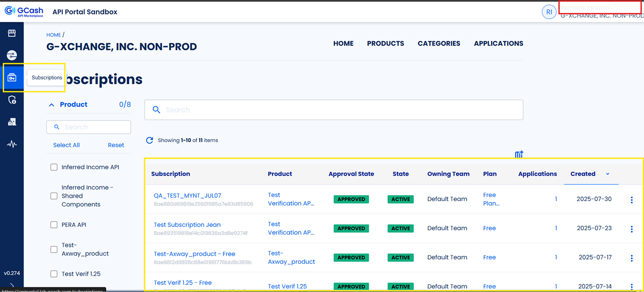Viewport: 644px width, 292px height.
Task: Click the magnifier icon in main search
Action: [x=156, y=110]
